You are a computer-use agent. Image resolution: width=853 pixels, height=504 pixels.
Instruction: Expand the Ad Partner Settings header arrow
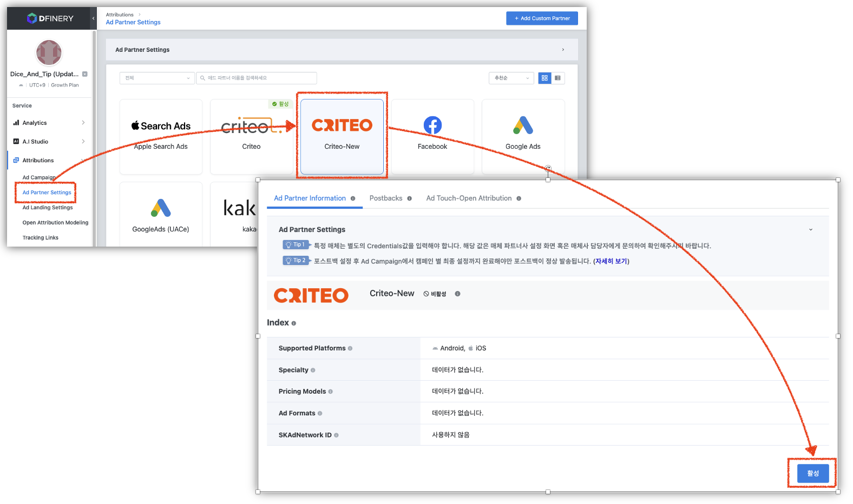(563, 50)
